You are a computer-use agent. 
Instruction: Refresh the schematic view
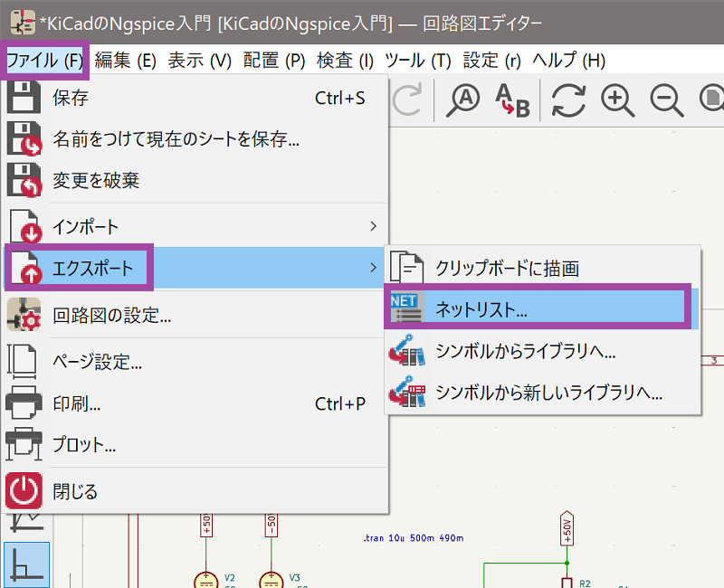[569, 100]
